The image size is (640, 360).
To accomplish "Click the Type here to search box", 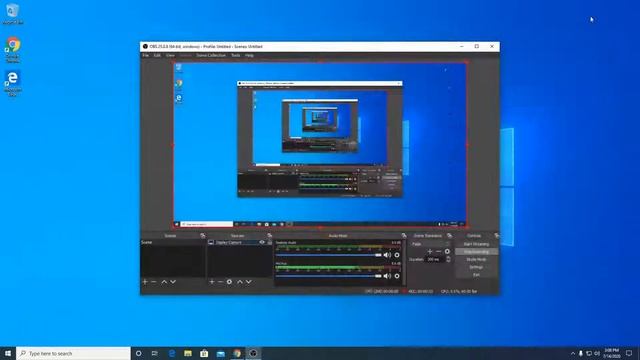I will coord(73,353).
